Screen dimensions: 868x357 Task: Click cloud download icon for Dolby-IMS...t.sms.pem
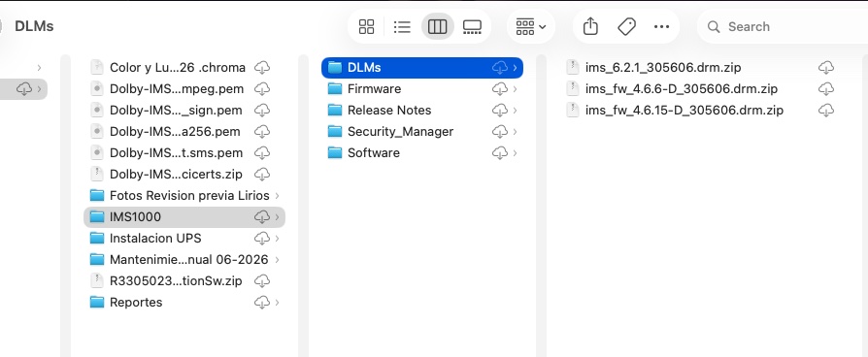[x=262, y=152]
